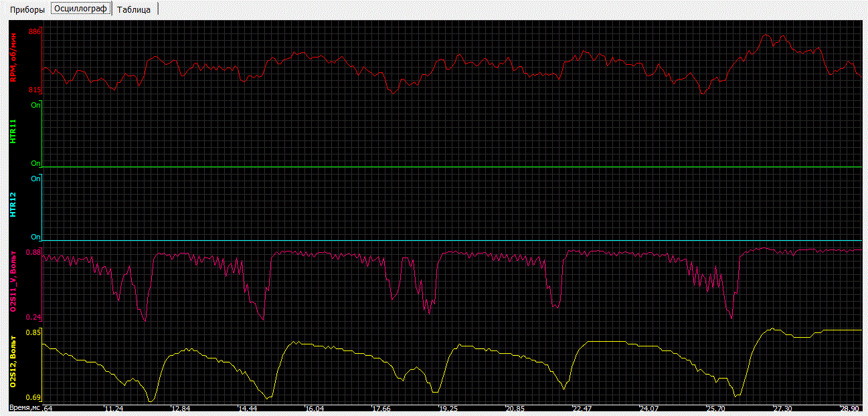Click the 886 maximum value on RPM axis
The height and width of the screenshot is (416, 868).
35,31
